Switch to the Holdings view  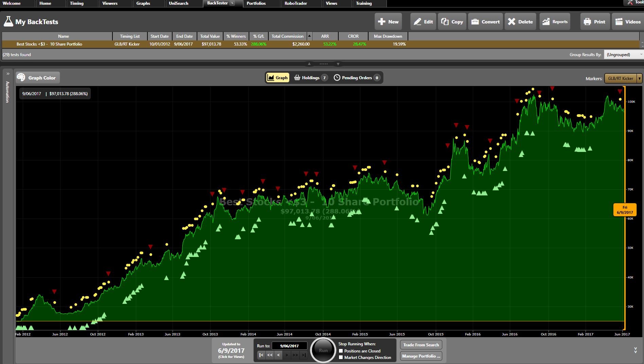coord(310,77)
